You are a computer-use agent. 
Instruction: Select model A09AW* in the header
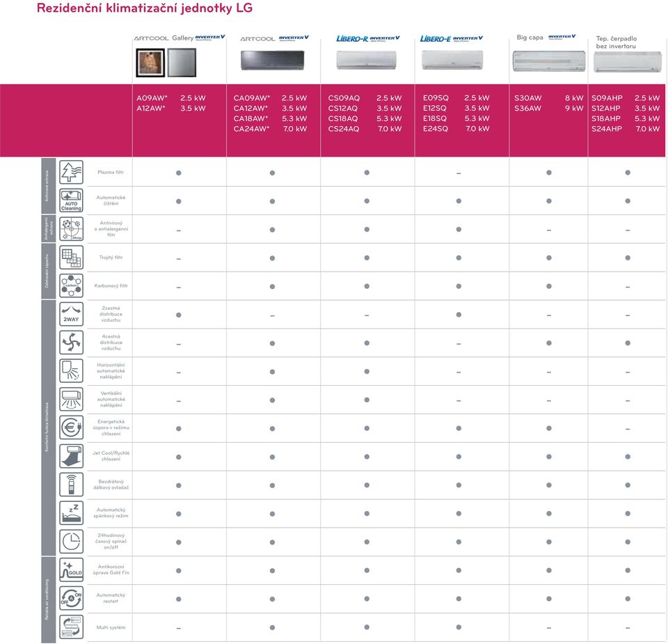tap(152, 98)
